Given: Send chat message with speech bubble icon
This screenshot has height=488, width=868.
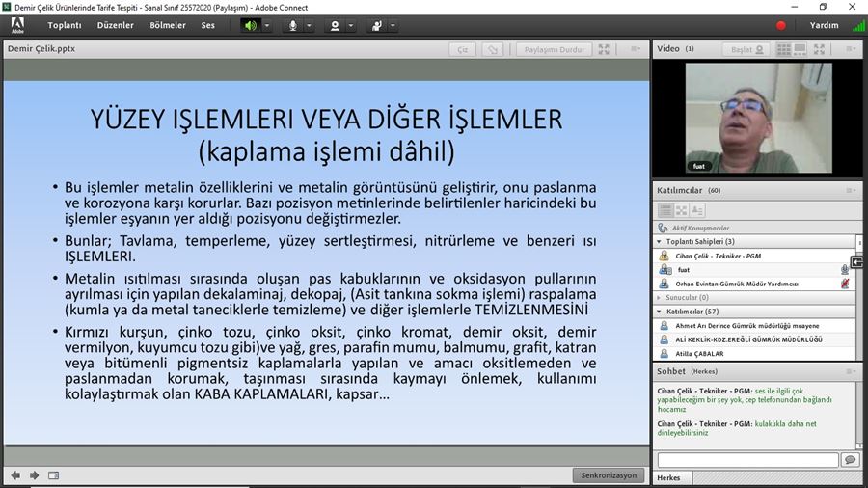Looking at the screenshot, I should click(850, 460).
